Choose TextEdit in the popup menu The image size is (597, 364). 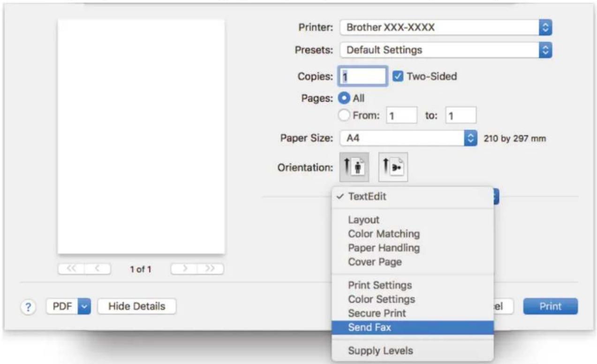point(413,197)
